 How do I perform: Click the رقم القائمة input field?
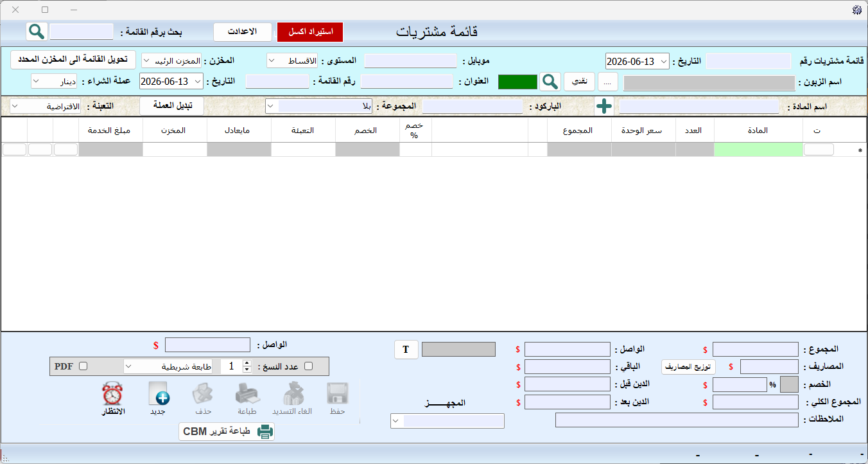pos(277,82)
